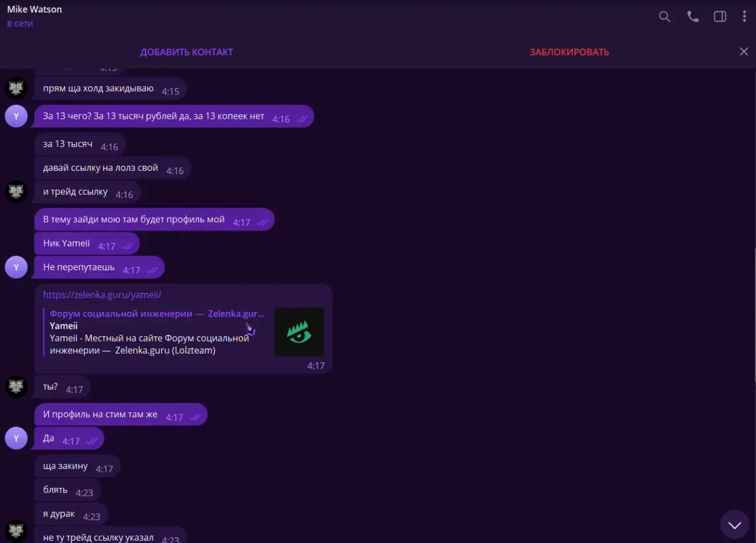Image resolution: width=756 pixels, height=543 pixels.
Task: Start a voice call with Mike Watson
Action: 692,17
